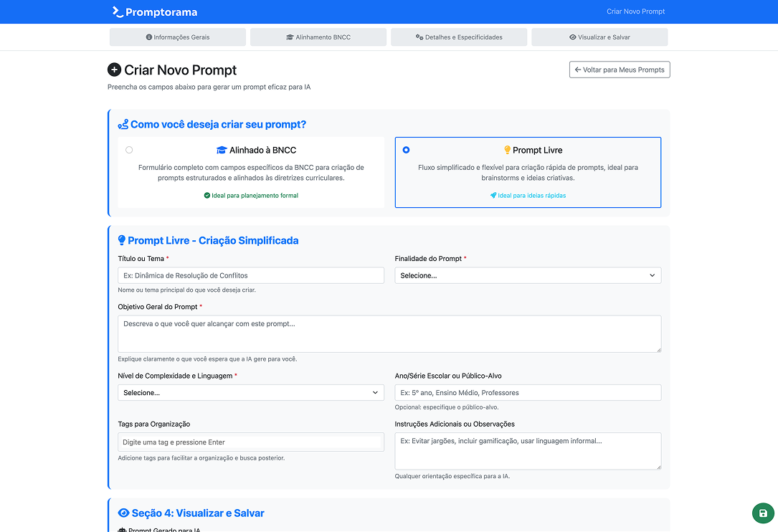Select the Prompt Livre radio button
Image resolution: width=778 pixels, height=532 pixels.
[407, 151]
